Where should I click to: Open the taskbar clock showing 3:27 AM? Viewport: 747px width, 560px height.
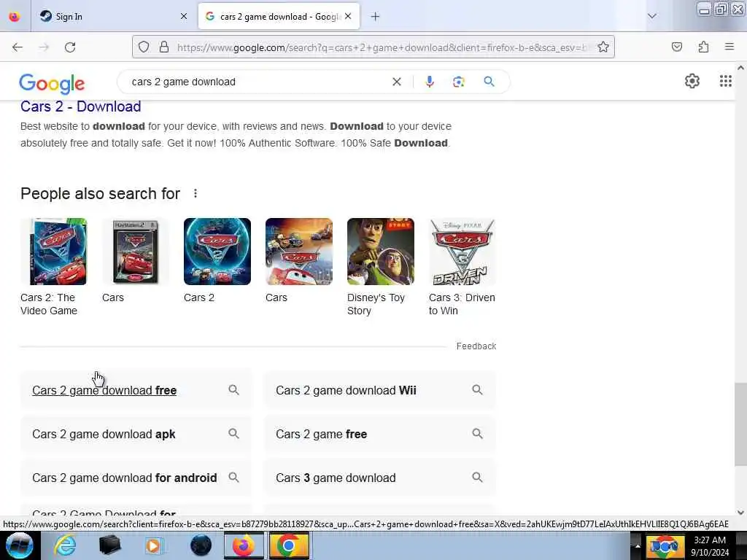click(709, 545)
